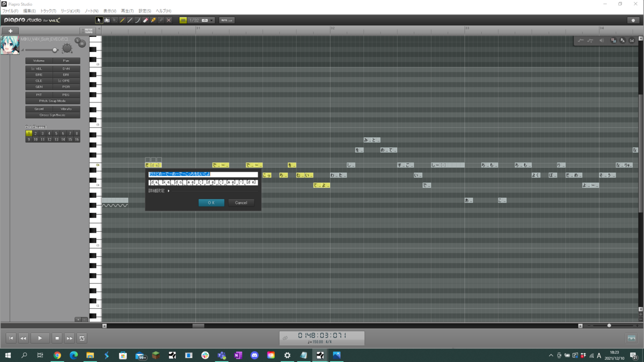Image resolution: width=644 pixels, height=362 pixels.
Task: Select the straight line drawing tool
Action: click(x=130, y=20)
